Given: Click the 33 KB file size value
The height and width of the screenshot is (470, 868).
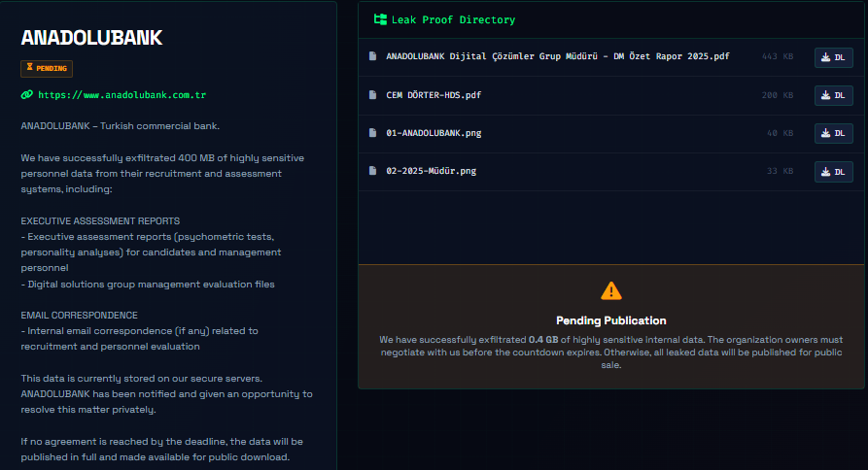Looking at the screenshot, I should (x=780, y=172).
